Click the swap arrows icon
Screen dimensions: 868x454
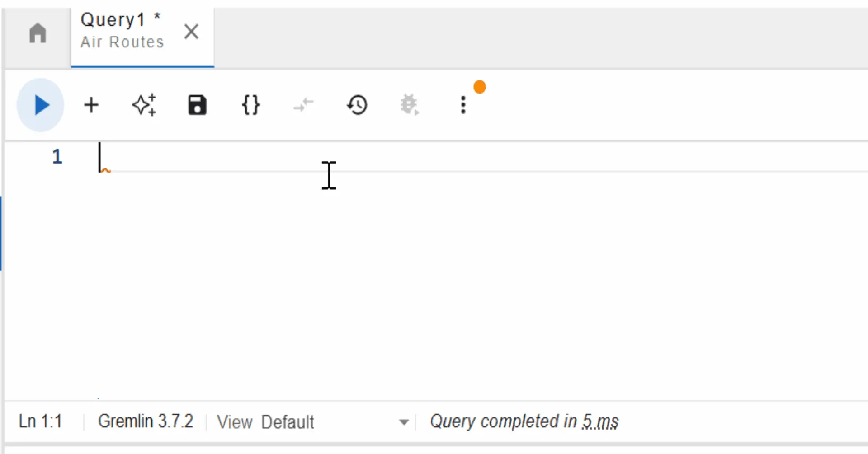point(303,105)
